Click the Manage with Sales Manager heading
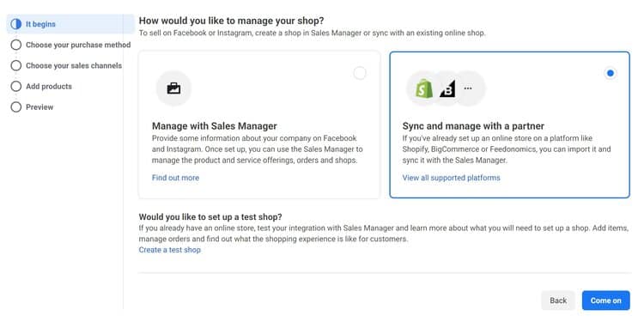Viewport: 644px width, 322px height. point(215,125)
